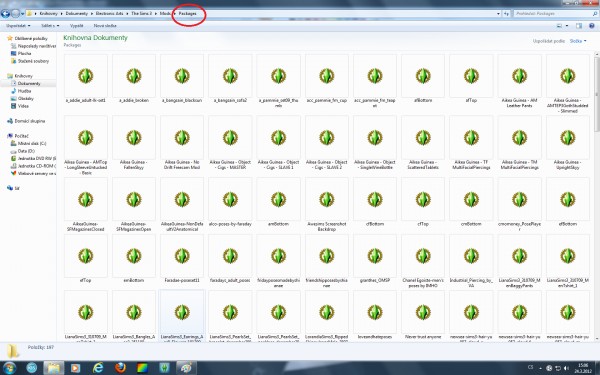Open the Složka arrange-by dropdown
This screenshot has width=600, height=375.
click(x=578, y=41)
